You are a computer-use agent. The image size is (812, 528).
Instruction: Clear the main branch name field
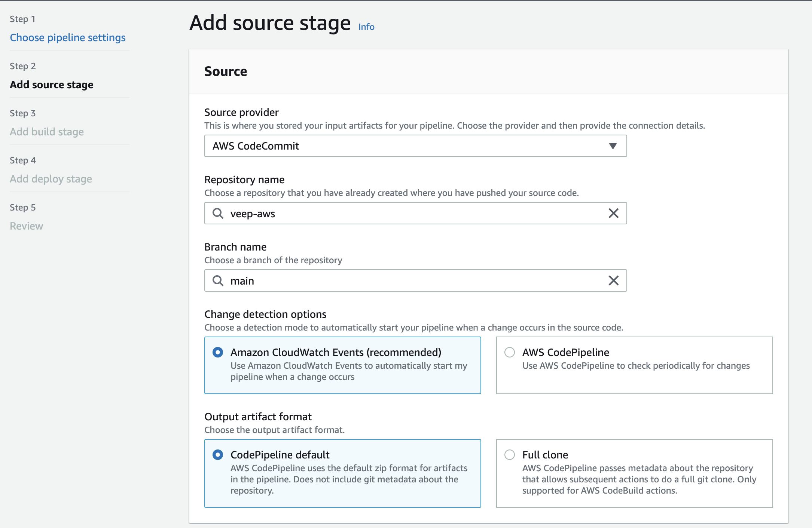tap(613, 280)
